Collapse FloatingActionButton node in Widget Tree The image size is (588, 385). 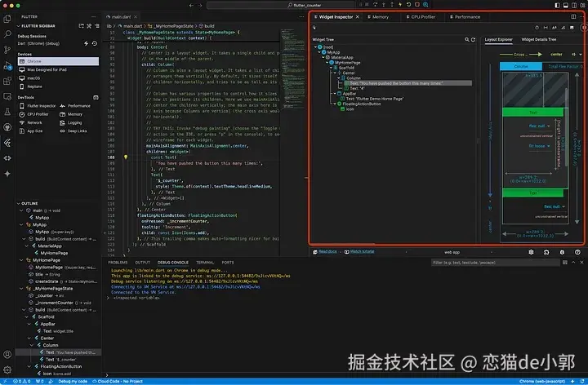(335, 104)
